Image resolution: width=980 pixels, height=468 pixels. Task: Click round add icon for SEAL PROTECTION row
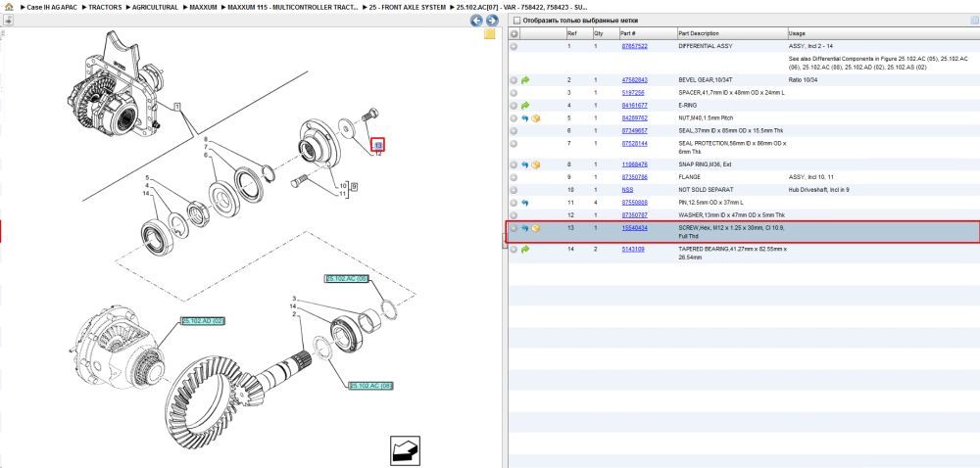click(514, 144)
